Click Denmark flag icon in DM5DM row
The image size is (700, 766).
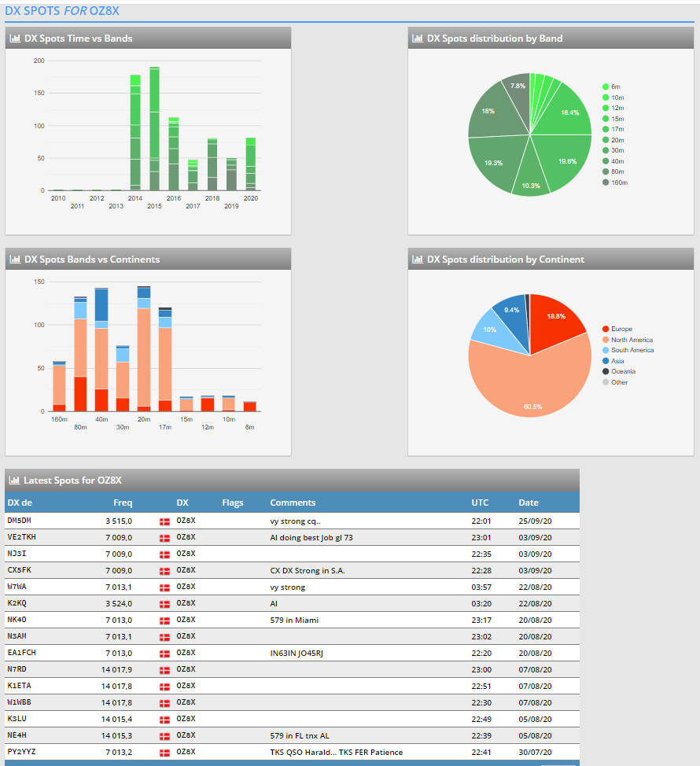(165, 521)
